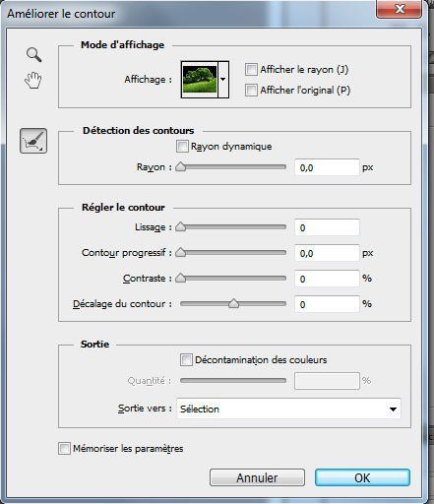Enable Décontamination des couleurs checkbox
Viewport: 434px width, 504px height.
click(186, 359)
